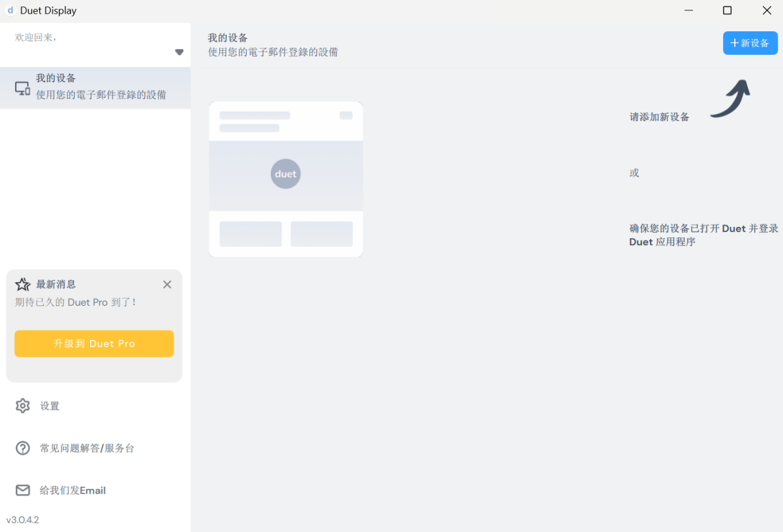
Task: Click the 期待已久的 Duet Pro 到了 message
Action: 72,302
